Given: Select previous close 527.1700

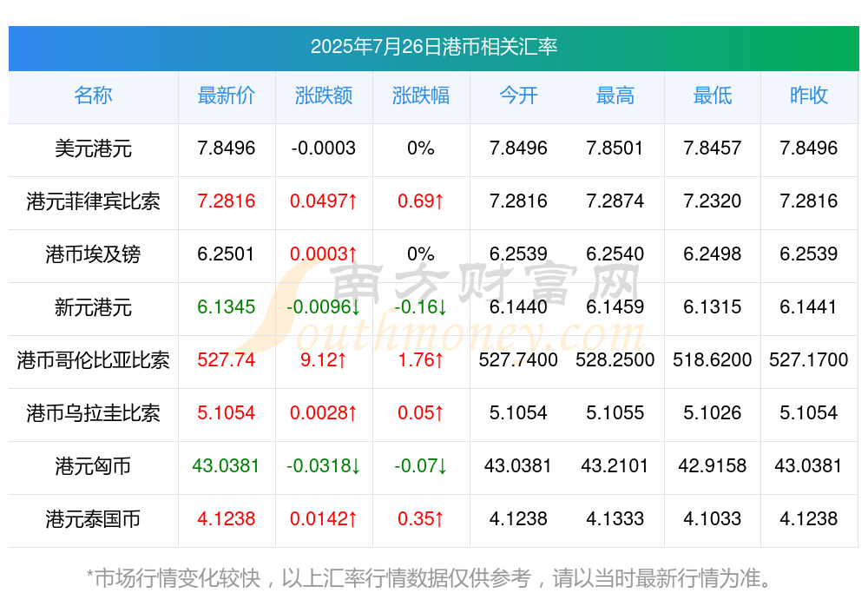Looking at the screenshot, I should 809,360.
